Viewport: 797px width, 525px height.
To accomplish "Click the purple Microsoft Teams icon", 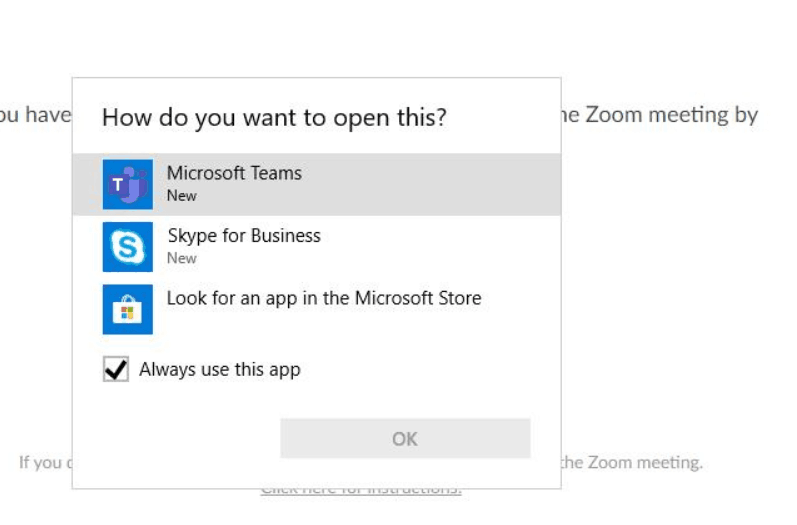I will point(127,184).
